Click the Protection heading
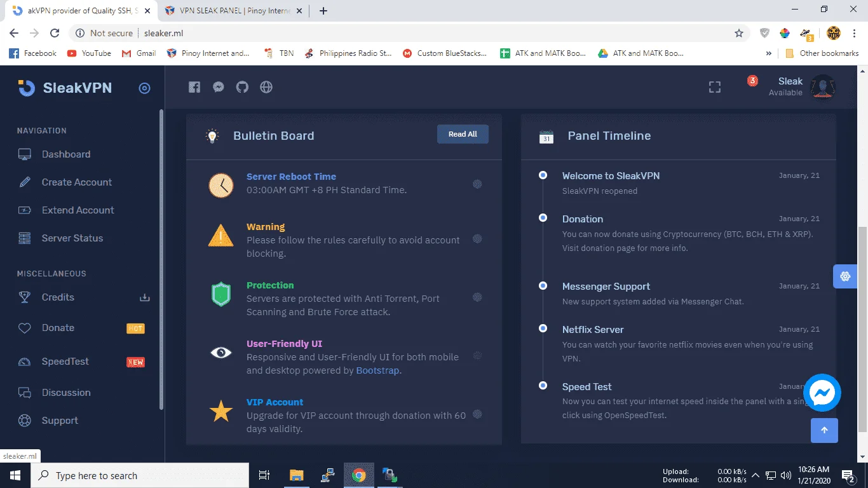The image size is (868, 488). click(270, 285)
